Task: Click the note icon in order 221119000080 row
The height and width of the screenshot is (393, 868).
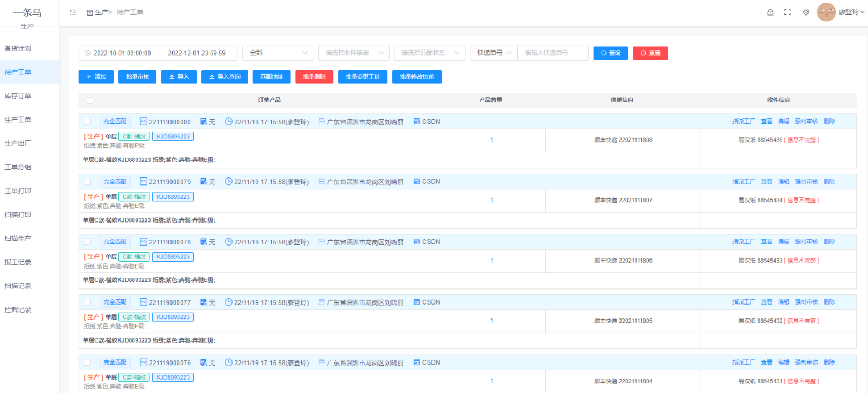Action: click(204, 122)
